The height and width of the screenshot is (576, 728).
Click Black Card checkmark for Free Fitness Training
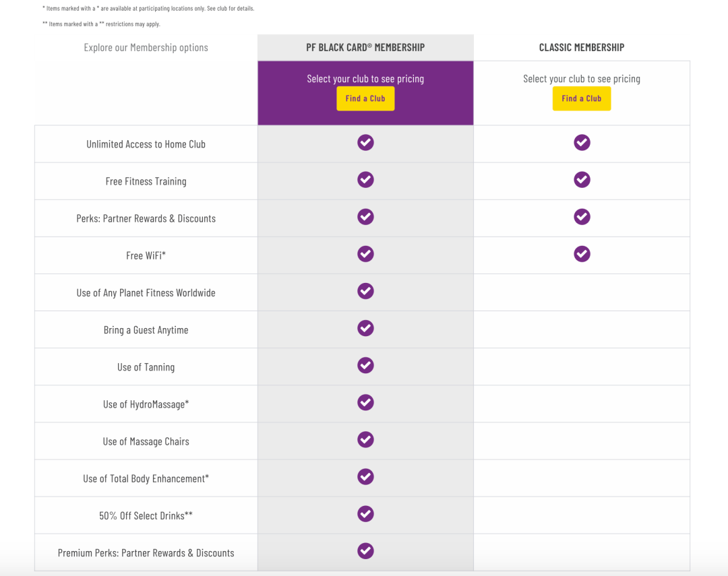[x=365, y=180]
